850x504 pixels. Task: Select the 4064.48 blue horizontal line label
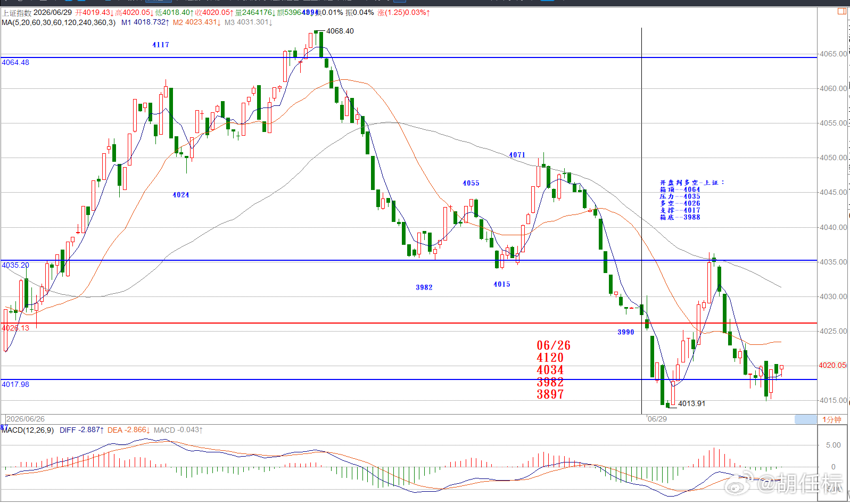(x=15, y=62)
